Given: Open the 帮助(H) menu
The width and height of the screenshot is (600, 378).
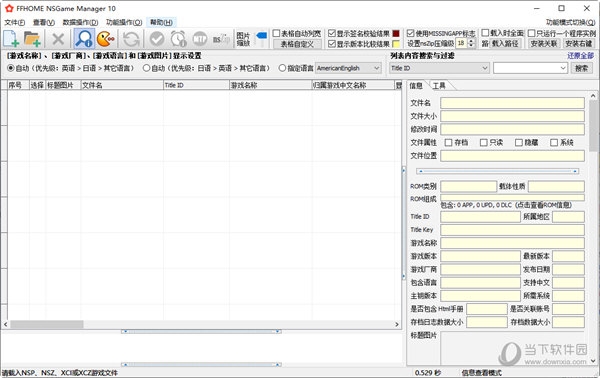Looking at the screenshot, I should (x=161, y=23).
